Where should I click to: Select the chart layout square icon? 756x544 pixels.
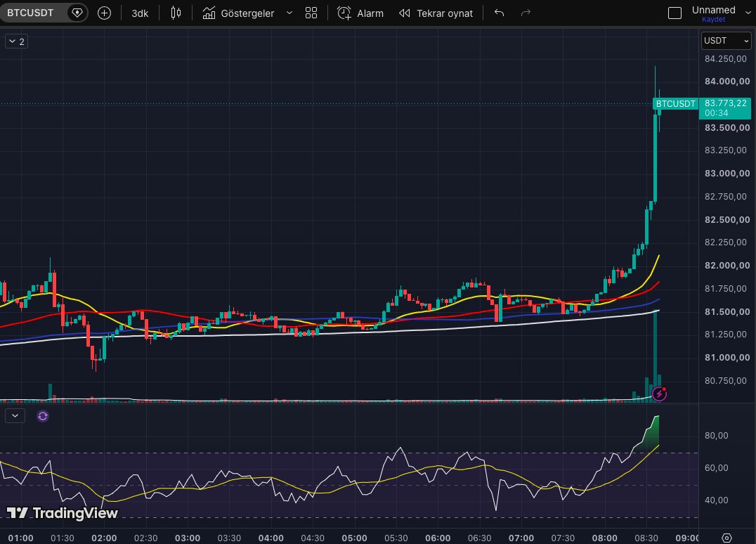point(674,13)
